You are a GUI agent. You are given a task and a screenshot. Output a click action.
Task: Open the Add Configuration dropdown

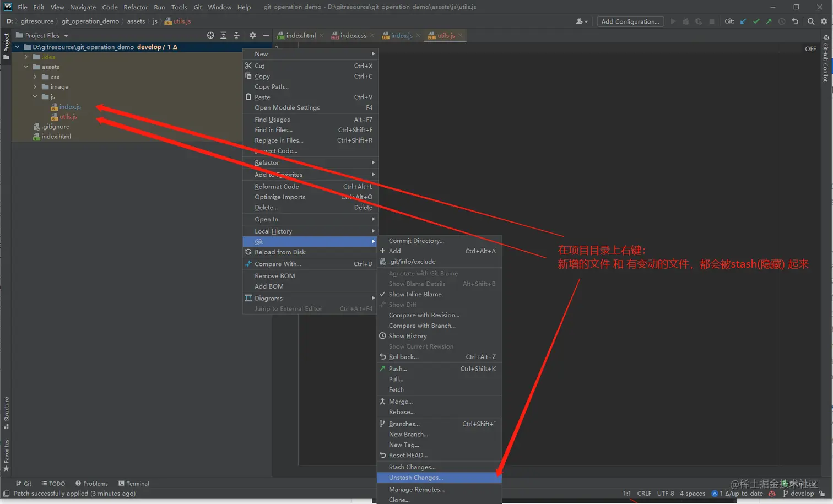pyautogui.click(x=630, y=21)
